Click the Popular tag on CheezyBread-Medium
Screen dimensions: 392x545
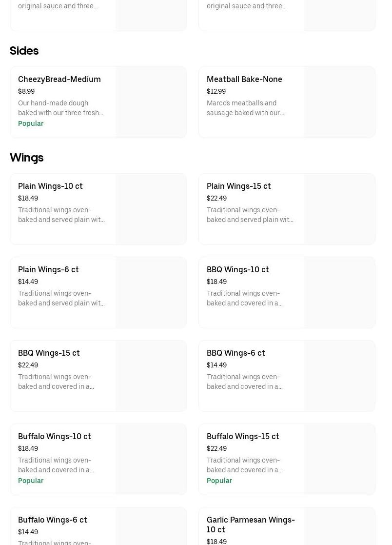tap(31, 124)
